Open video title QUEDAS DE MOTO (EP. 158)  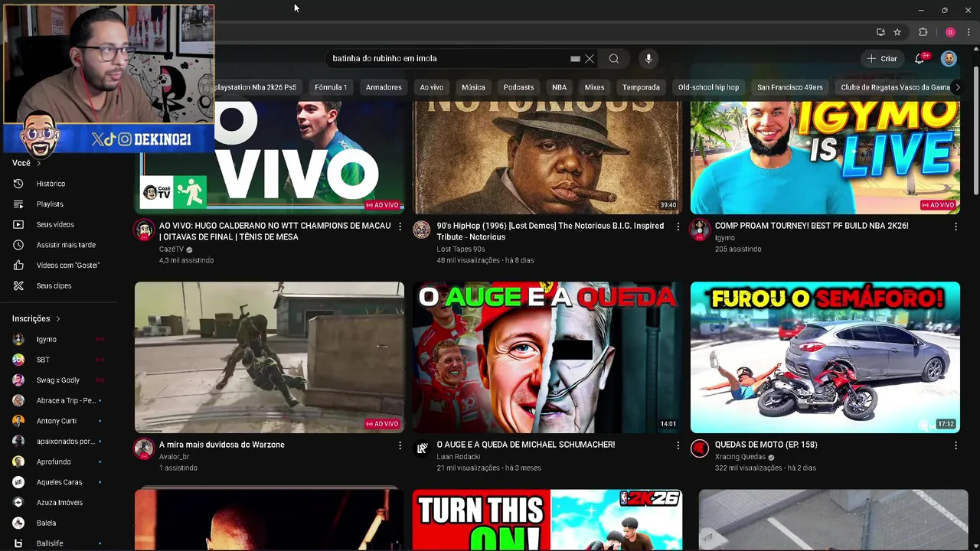pyautogui.click(x=766, y=445)
